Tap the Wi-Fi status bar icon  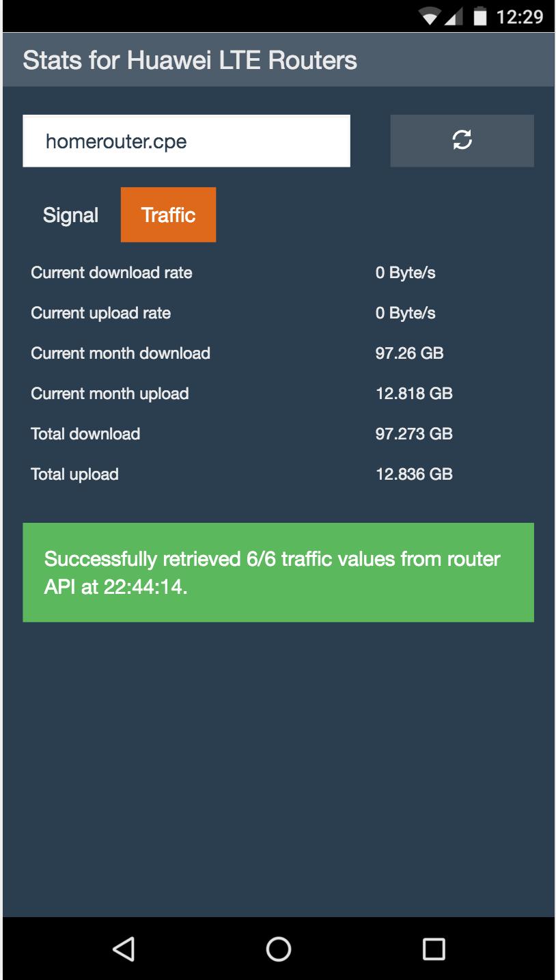429,16
